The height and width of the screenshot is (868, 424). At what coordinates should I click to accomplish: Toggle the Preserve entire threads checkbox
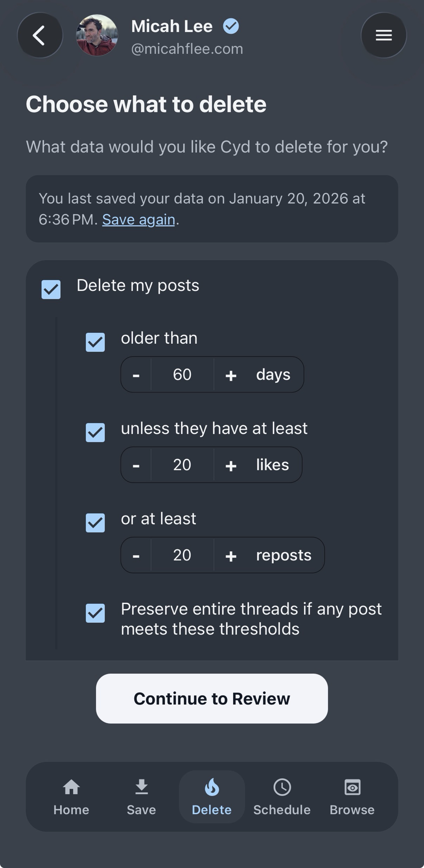pos(96,613)
